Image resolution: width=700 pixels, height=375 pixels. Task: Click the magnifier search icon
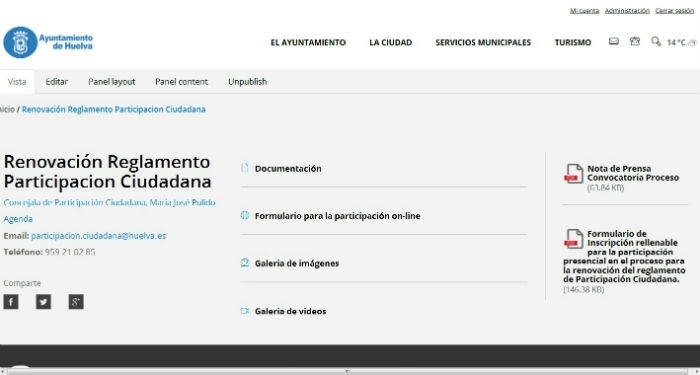[x=656, y=42]
